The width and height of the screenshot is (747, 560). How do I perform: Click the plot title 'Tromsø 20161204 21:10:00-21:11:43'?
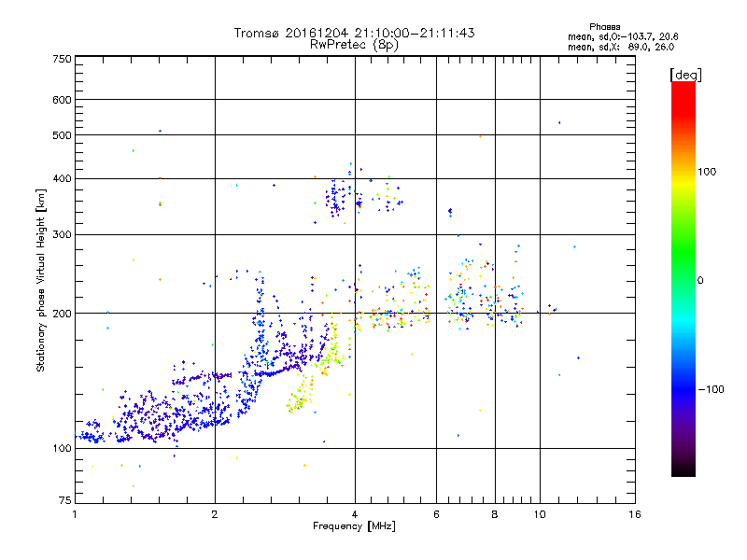(x=354, y=33)
